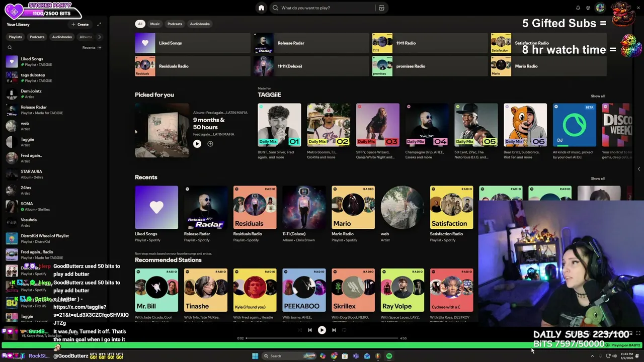
Task: Open Vesuhda artist in the library
Action: (55, 223)
